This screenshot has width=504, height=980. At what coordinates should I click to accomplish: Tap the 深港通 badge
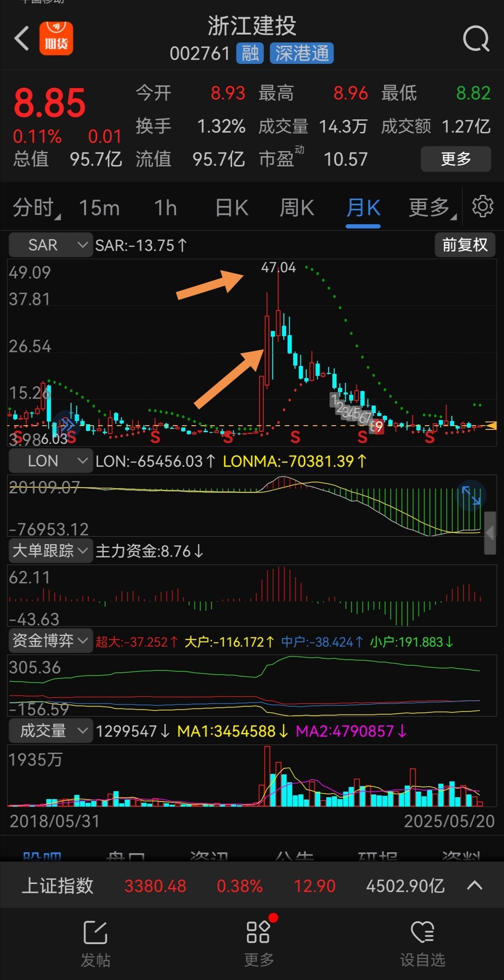pos(302,53)
